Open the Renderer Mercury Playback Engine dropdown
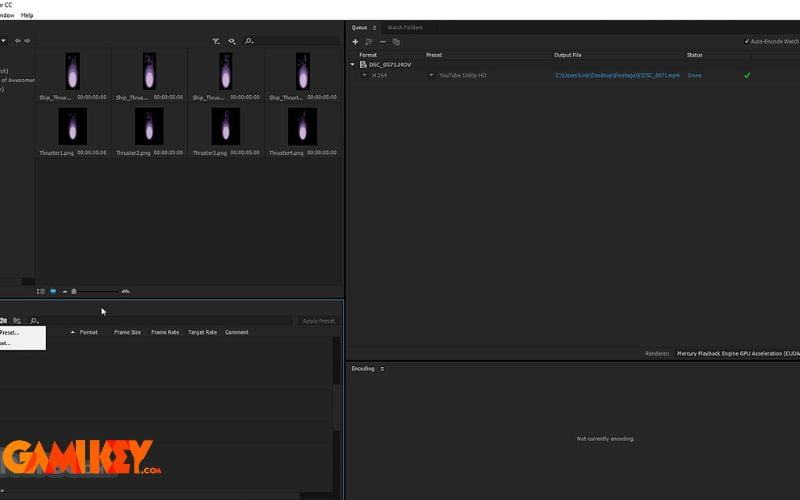The image size is (800, 500). point(738,354)
